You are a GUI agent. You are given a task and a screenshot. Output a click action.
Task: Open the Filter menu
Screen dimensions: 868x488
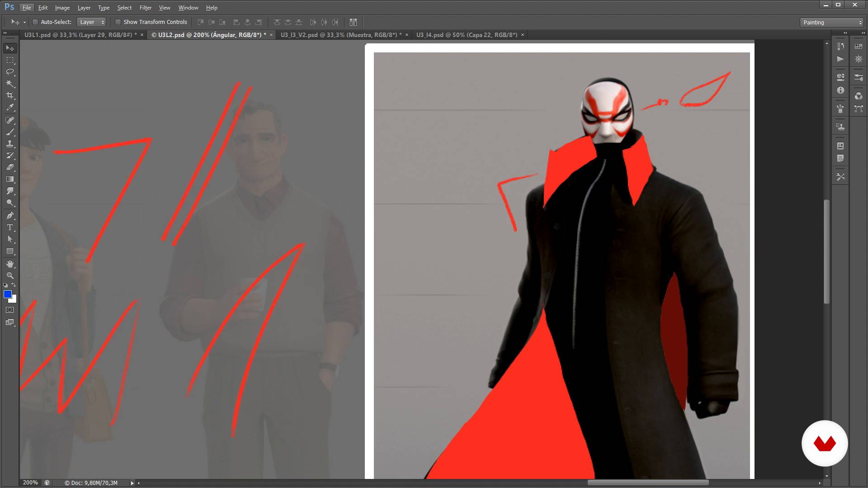click(145, 8)
